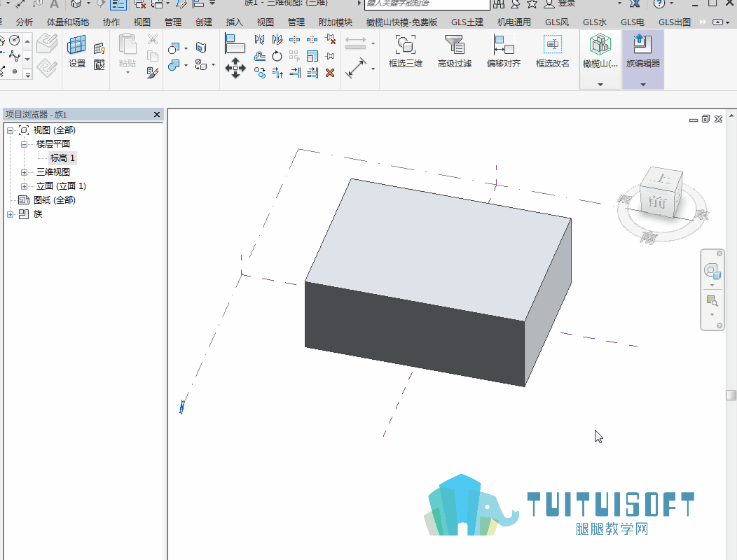Expand the 三维视图 node
The width and height of the screenshot is (737, 560).
pos(24,172)
